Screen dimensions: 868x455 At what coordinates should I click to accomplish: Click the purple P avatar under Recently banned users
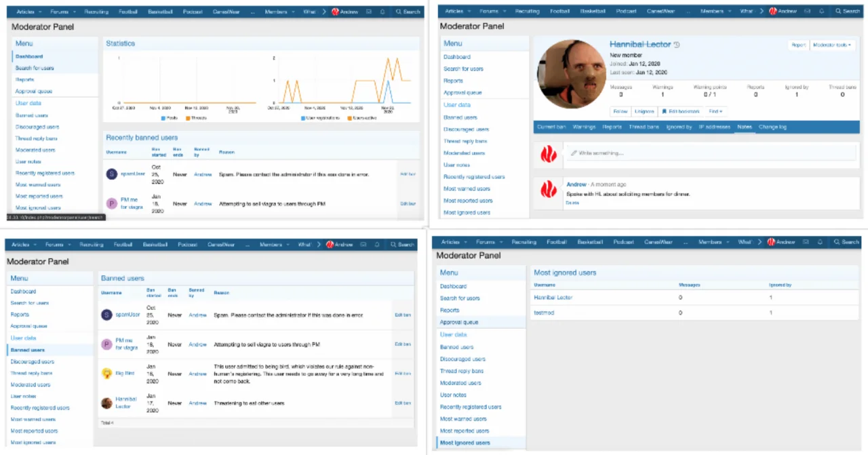coord(112,203)
